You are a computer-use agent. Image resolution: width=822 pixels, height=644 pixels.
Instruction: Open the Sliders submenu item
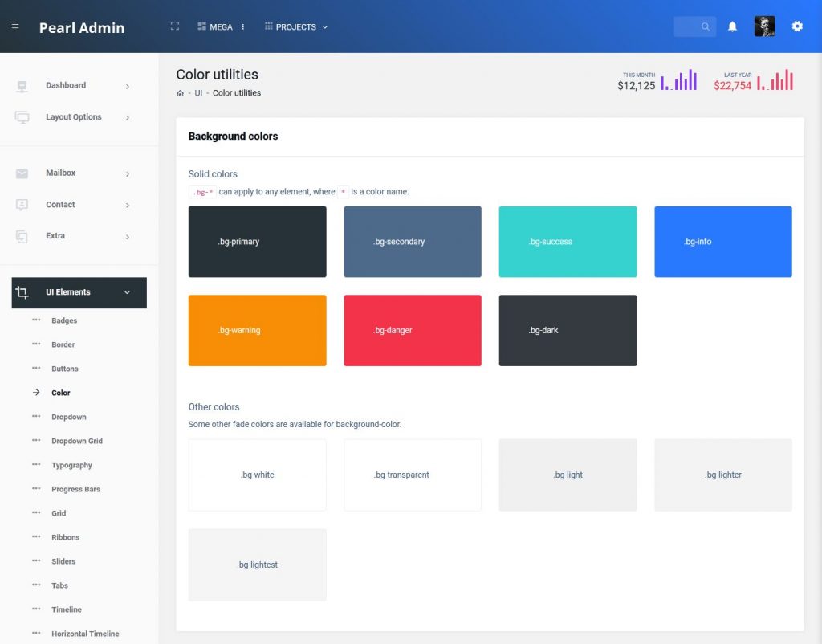point(63,561)
